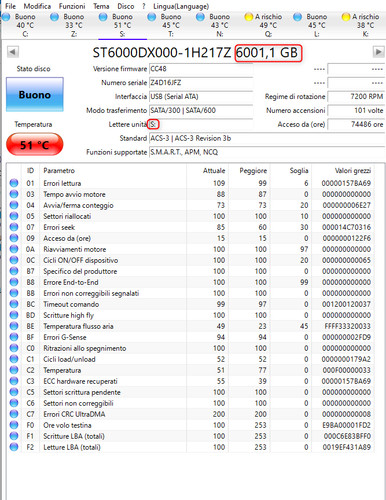Screen dimensions: 386x500
Task: Open the Tema menu
Action: tap(101, 6)
